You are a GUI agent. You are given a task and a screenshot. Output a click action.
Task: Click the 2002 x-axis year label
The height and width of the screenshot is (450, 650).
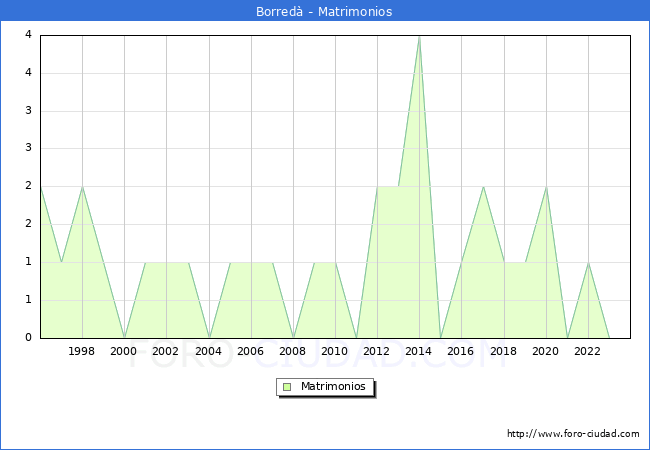coord(166,351)
